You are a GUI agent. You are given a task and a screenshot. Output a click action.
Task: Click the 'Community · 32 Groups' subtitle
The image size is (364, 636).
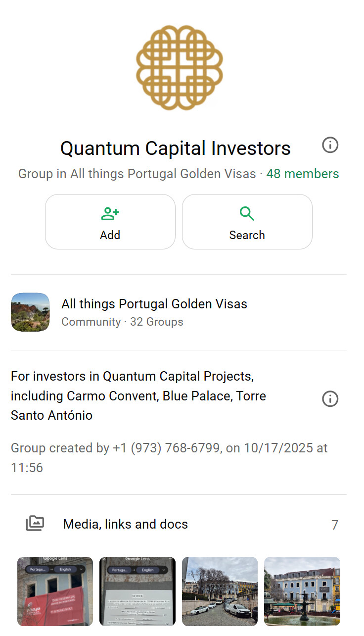tap(122, 322)
